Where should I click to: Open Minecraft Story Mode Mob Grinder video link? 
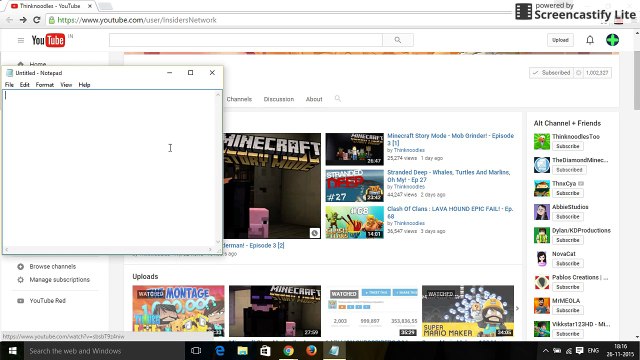point(450,139)
